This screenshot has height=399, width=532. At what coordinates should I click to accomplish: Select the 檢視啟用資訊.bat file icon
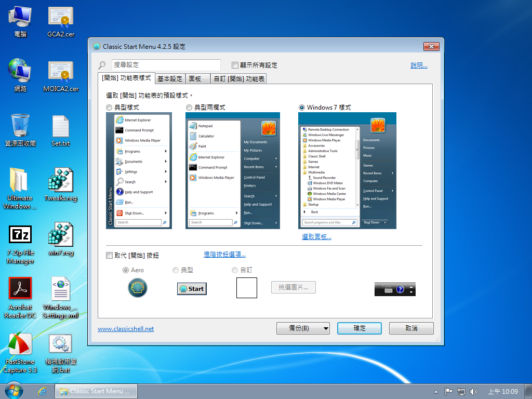click(x=61, y=353)
